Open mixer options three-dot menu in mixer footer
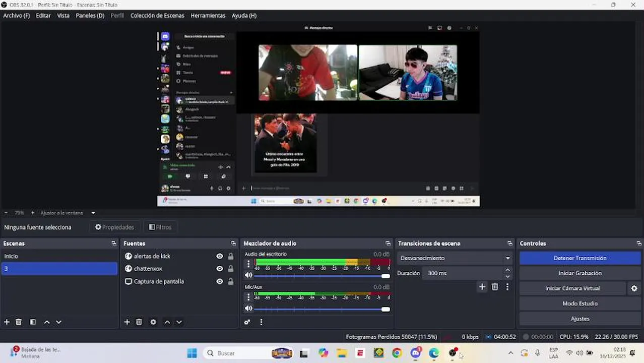The image size is (644, 363). [x=261, y=322]
